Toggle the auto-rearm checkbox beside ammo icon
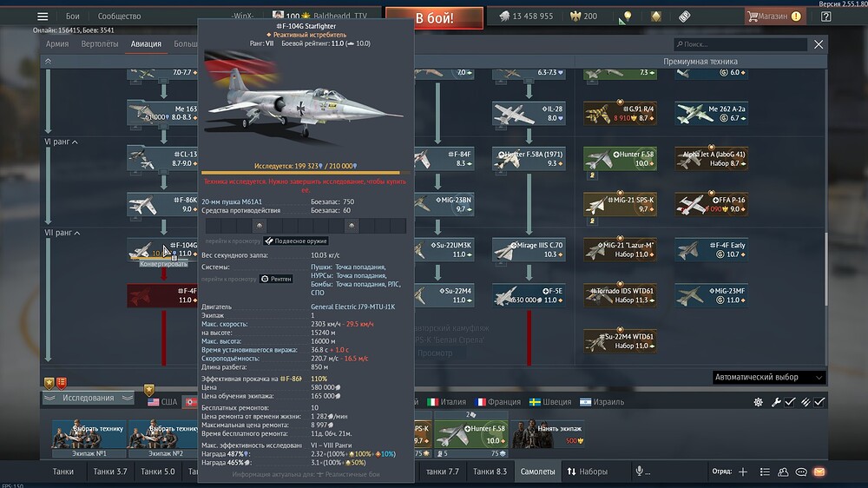This screenshot has height=488, width=868. point(819,402)
